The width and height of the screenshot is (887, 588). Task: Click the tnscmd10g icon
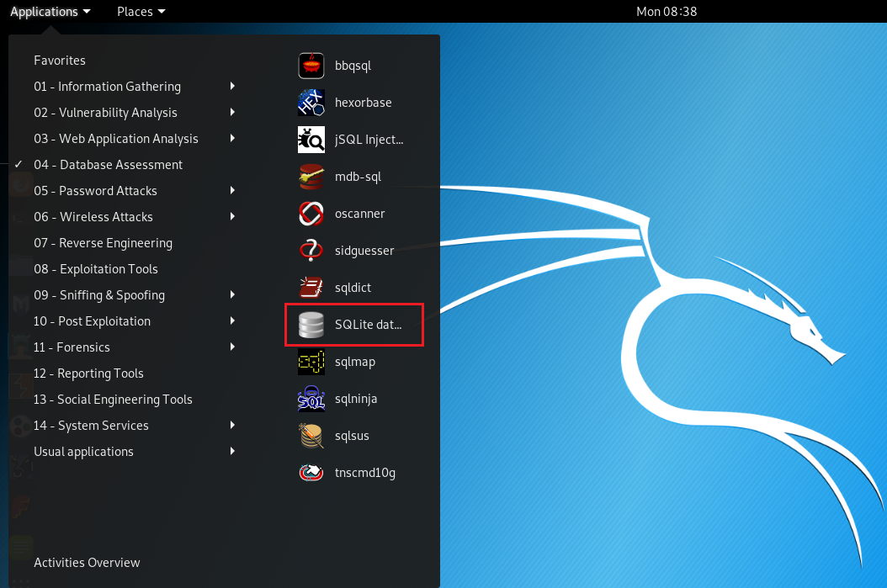pos(311,473)
